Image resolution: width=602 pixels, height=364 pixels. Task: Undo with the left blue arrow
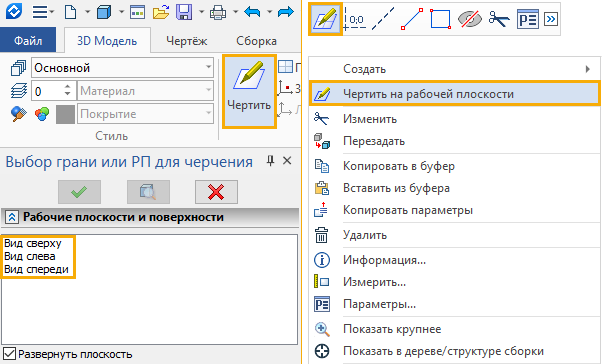pos(252,12)
